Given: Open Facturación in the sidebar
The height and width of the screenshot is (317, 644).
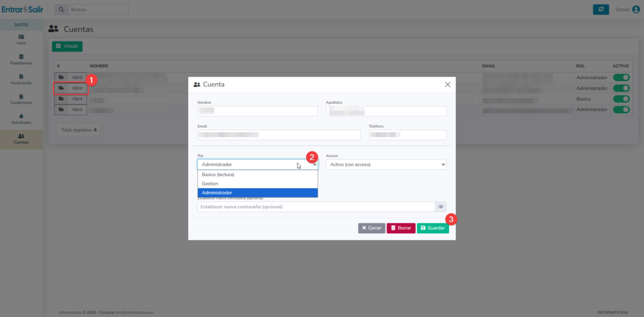Looking at the screenshot, I should pyautogui.click(x=21, y=79).
